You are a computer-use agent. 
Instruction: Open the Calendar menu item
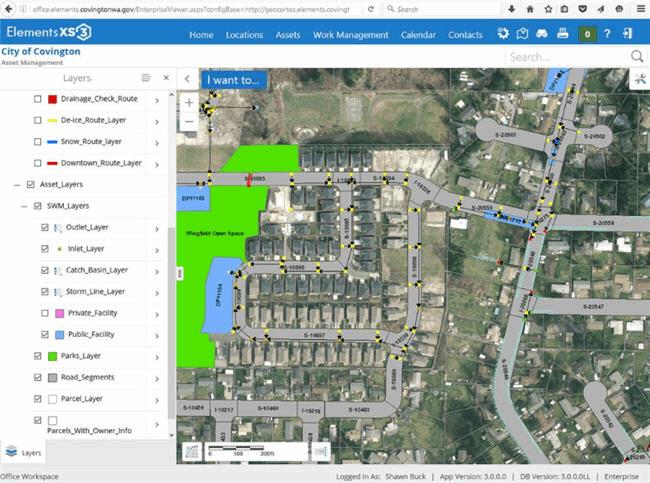tap(418, 35)
